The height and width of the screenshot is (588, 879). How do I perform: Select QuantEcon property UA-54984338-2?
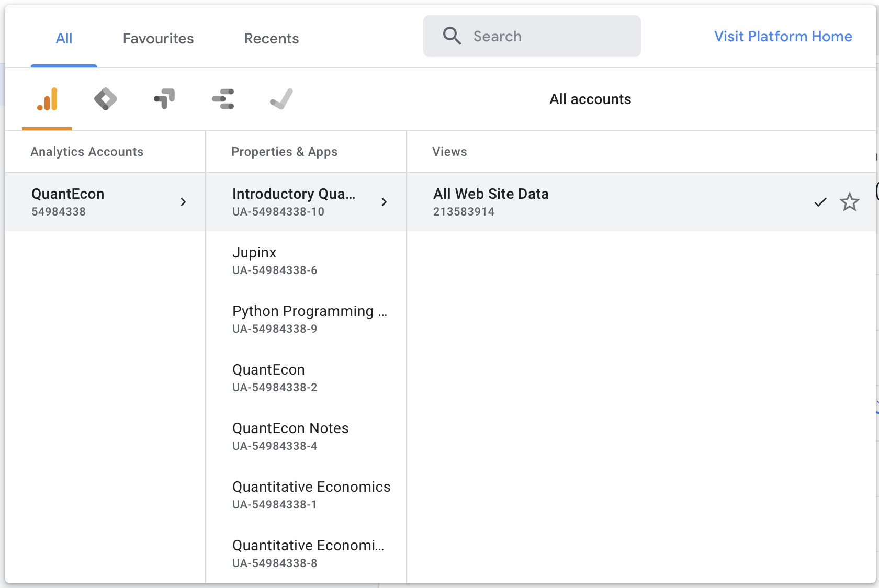pyautogui.click(x=306, y=378)
